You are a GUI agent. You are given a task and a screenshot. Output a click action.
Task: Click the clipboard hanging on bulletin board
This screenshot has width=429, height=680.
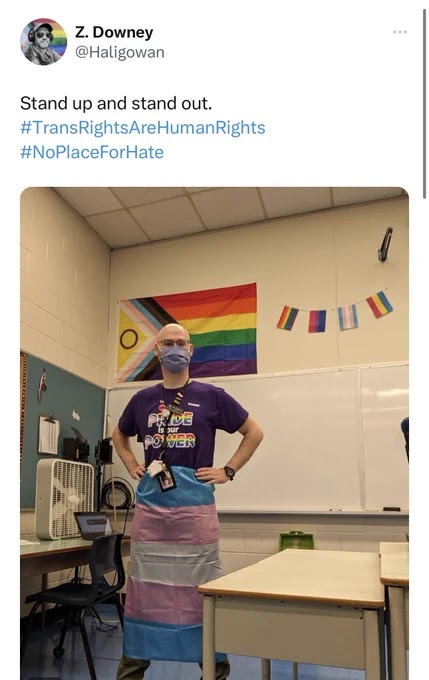49,434
